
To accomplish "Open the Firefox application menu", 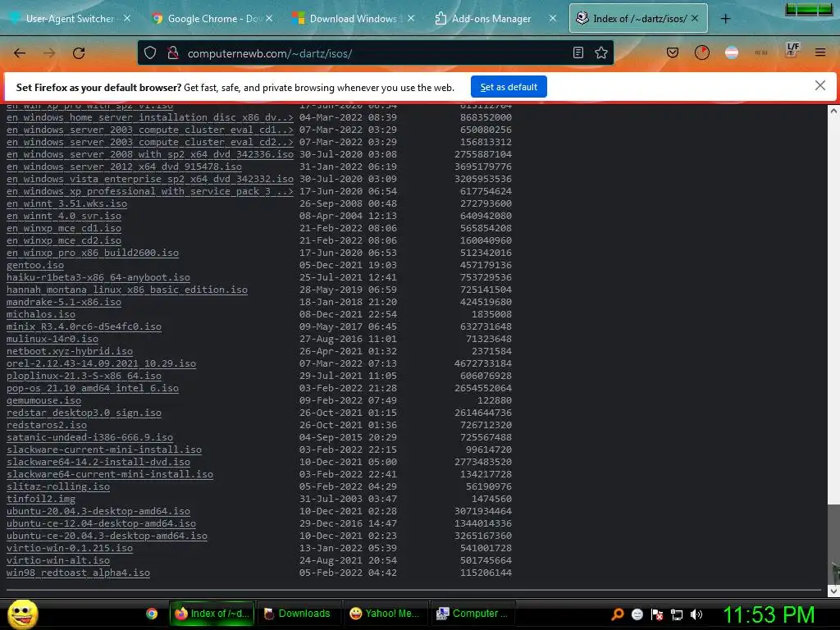I will tap(820, 52).
